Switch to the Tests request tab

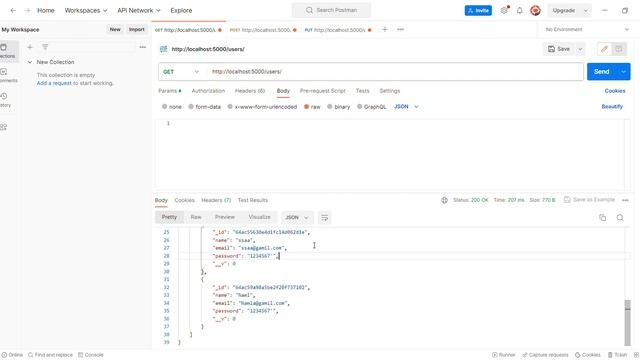[362, 91]
